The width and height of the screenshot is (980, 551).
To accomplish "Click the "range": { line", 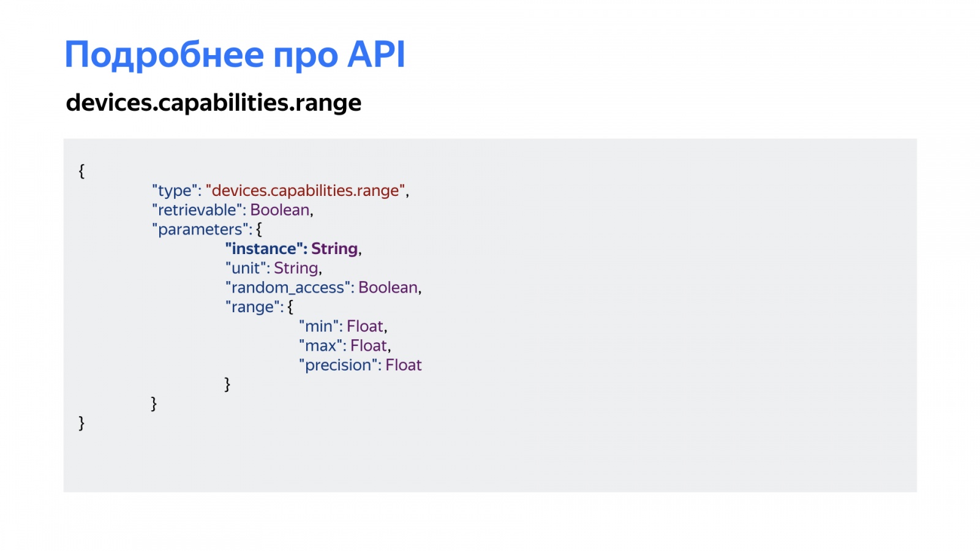I will coord(260,307).
